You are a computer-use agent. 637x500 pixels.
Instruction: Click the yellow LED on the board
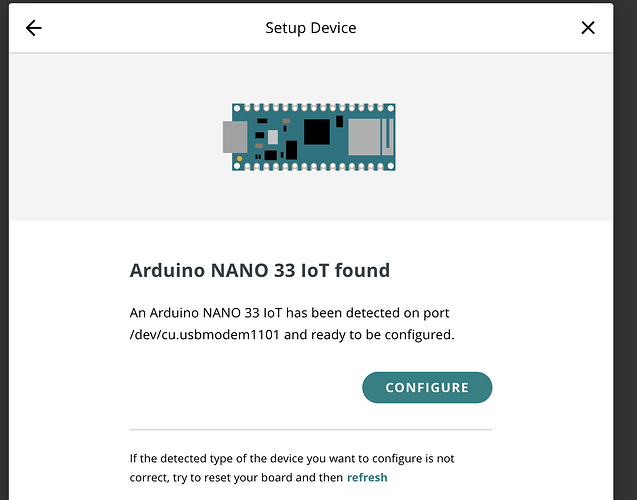[x=239, y=160]
